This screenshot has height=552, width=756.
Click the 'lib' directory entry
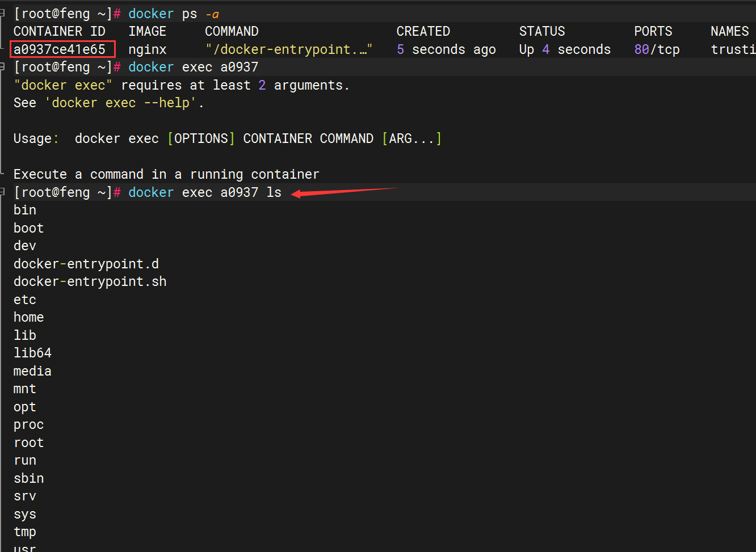25,335
